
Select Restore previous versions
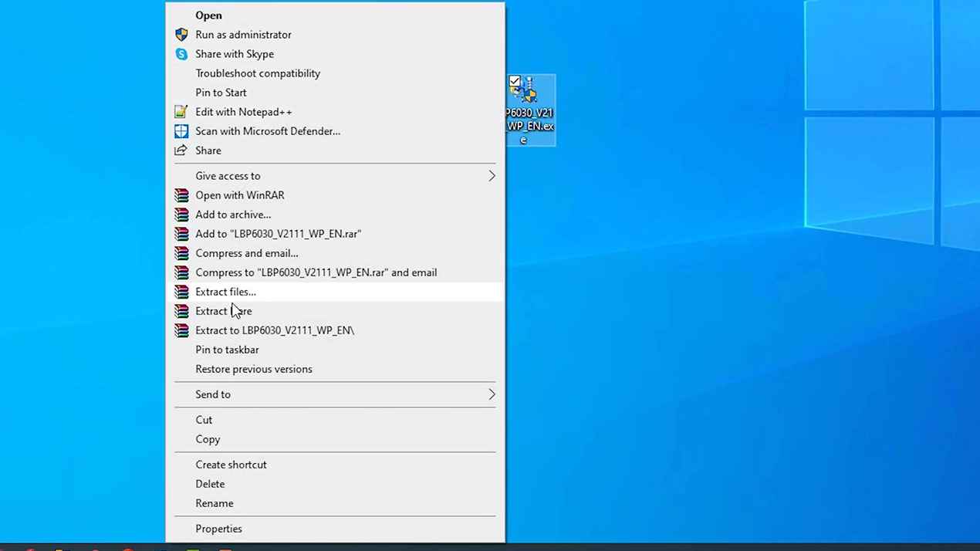click(x=253, y=369)
